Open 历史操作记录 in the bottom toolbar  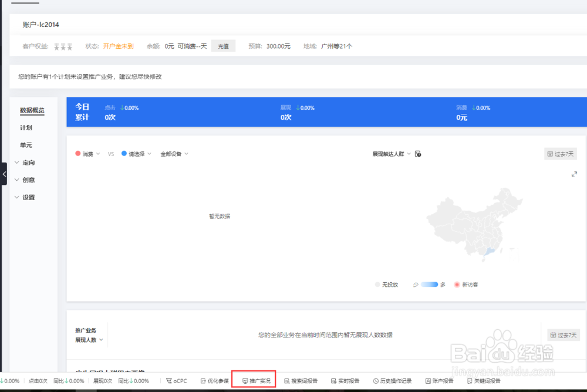coord(392,381)
